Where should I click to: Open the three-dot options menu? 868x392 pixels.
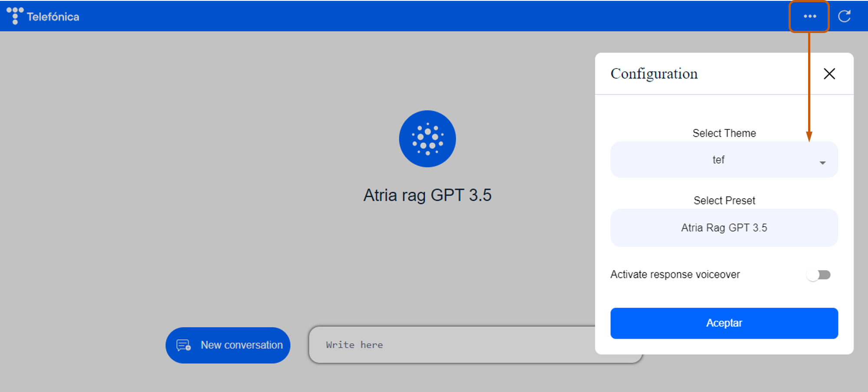pyautogui.click(x=809, y=16)
